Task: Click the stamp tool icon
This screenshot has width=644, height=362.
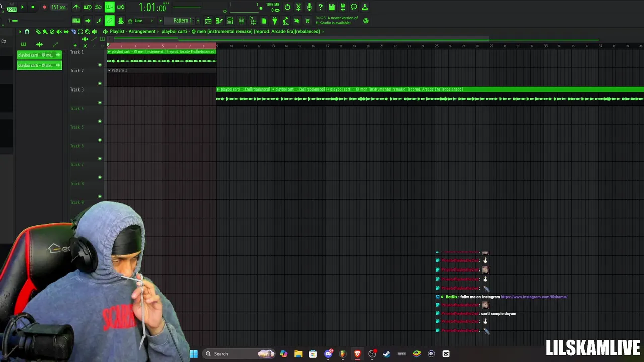Action: click(x=121, y=21)
